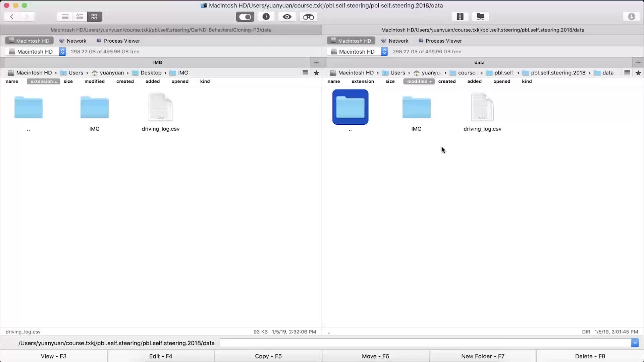This screenshot has height=362, width=644.
Task: Click the eye/preview icon
Action: [287, 16]
